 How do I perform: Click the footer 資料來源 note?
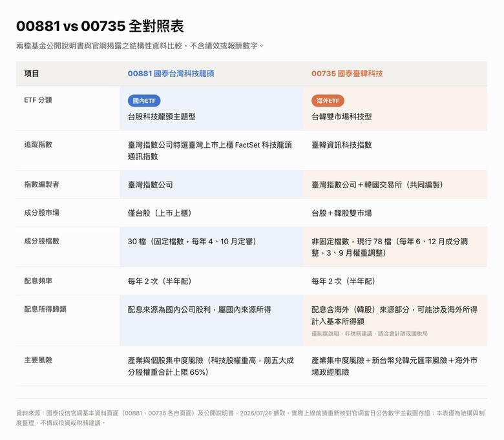pyautogui.click(x=251, y=418)
